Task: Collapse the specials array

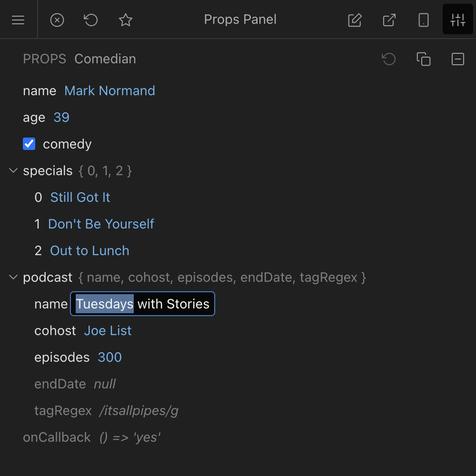Action: pyautogui.click(x=13, y=171)
